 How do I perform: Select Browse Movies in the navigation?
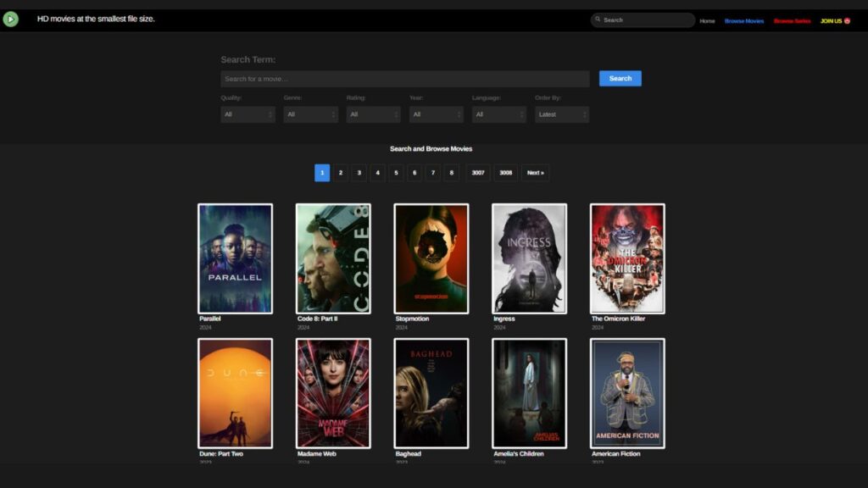[x=743, y=19]
